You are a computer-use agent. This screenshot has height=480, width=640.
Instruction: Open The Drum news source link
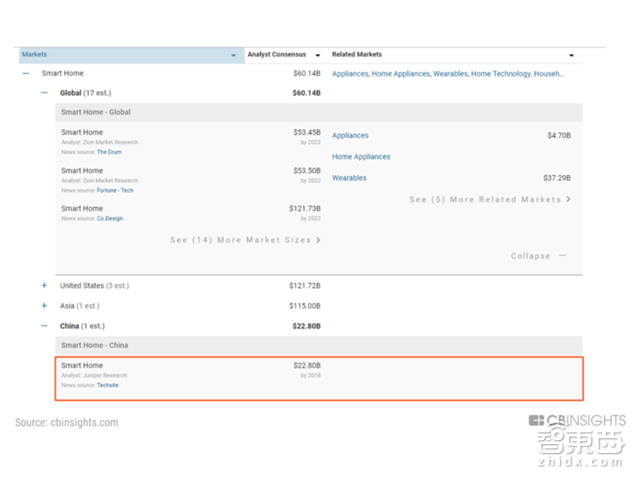(109, 152)
